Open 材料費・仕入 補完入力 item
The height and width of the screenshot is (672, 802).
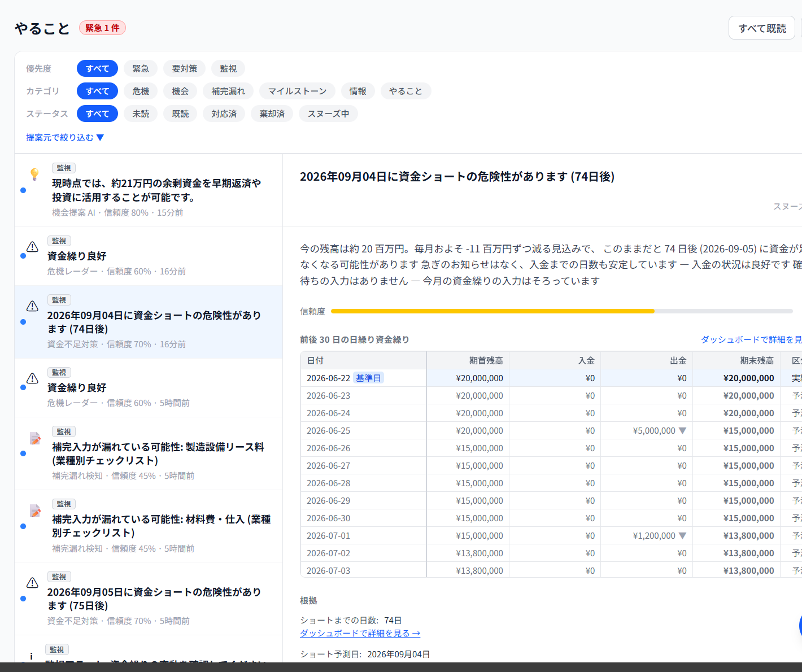tap(149, 526)
